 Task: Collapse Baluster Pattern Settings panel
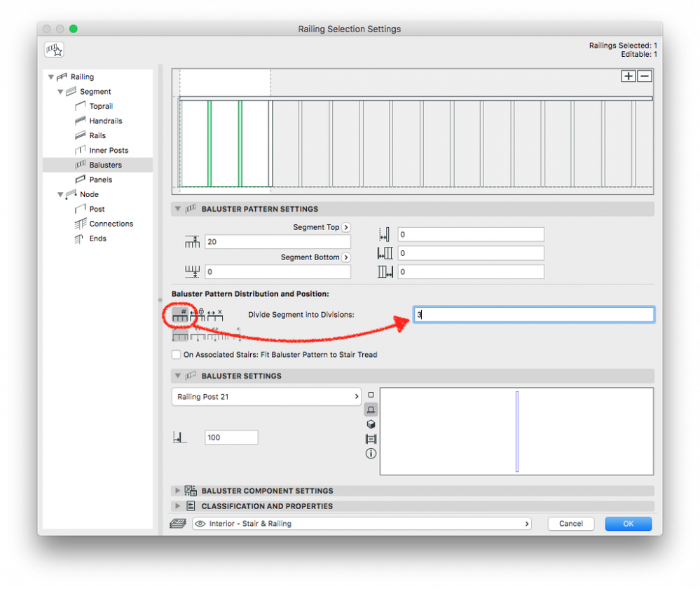coord(178,209)
